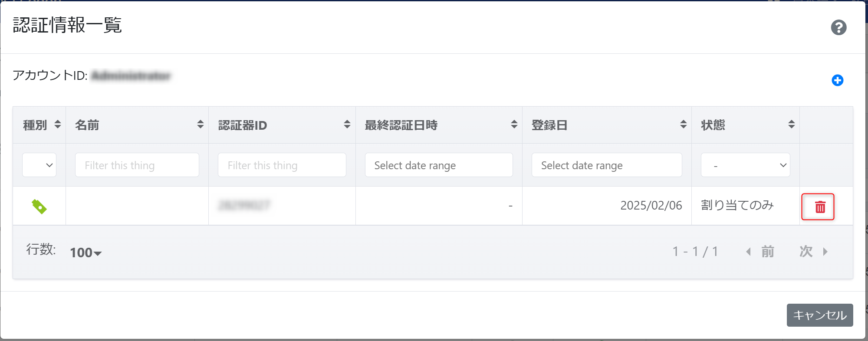Sort by 最終認証日時 column arrows
Viewport: 868px width, 341px height.
pyautogui.click(x=514, y=125)
